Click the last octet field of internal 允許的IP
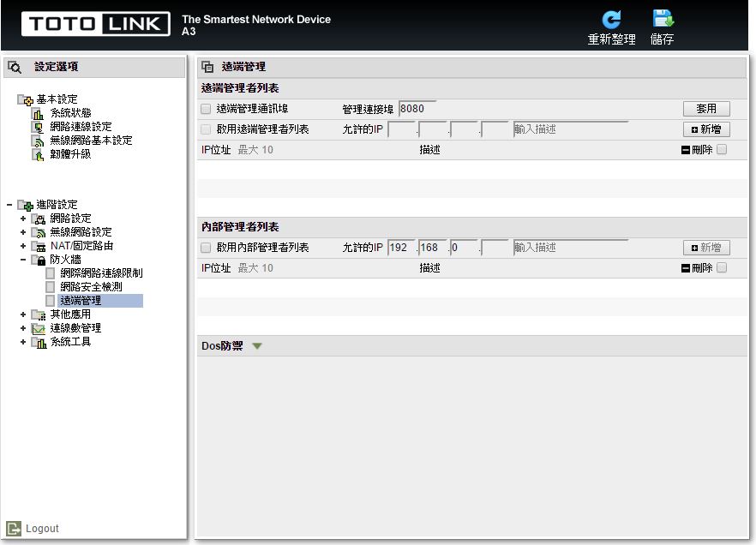756x545 pixels. click(x=495, y=248)
